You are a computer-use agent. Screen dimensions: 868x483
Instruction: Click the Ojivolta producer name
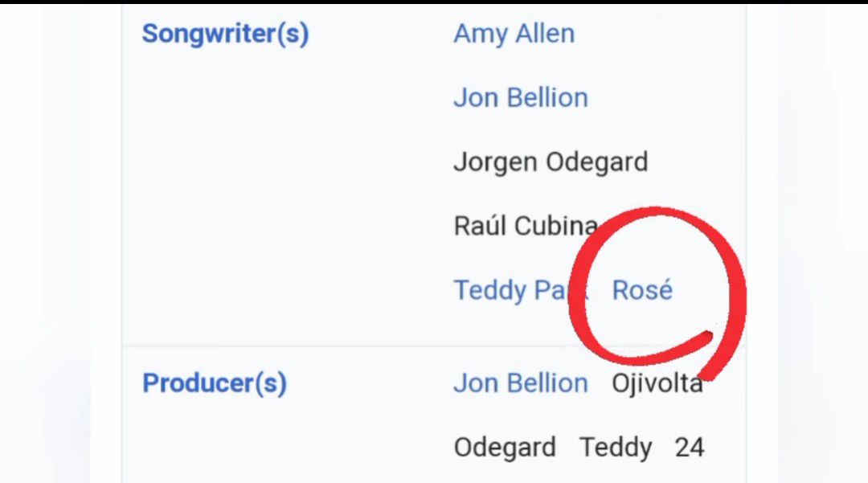657,383
